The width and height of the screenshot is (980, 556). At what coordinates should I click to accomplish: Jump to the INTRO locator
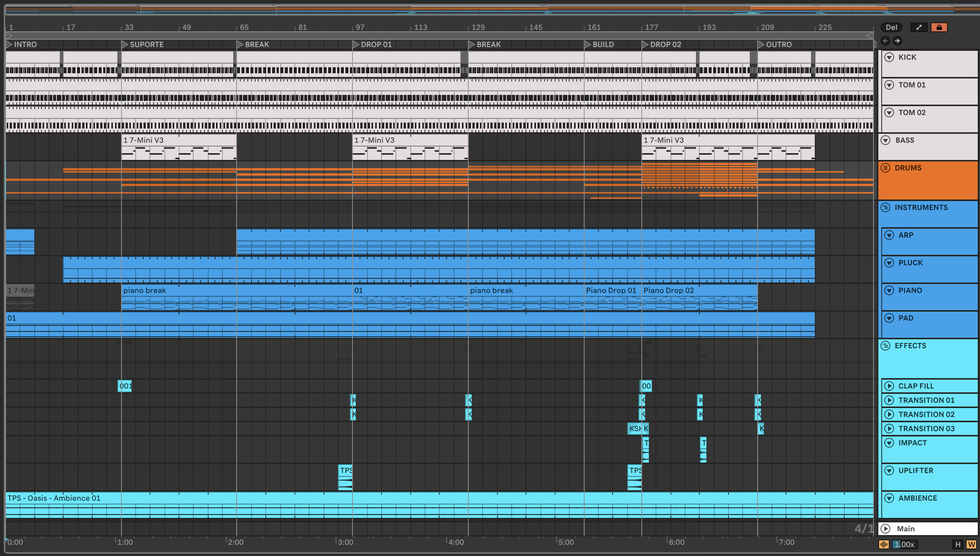point(22,44)
